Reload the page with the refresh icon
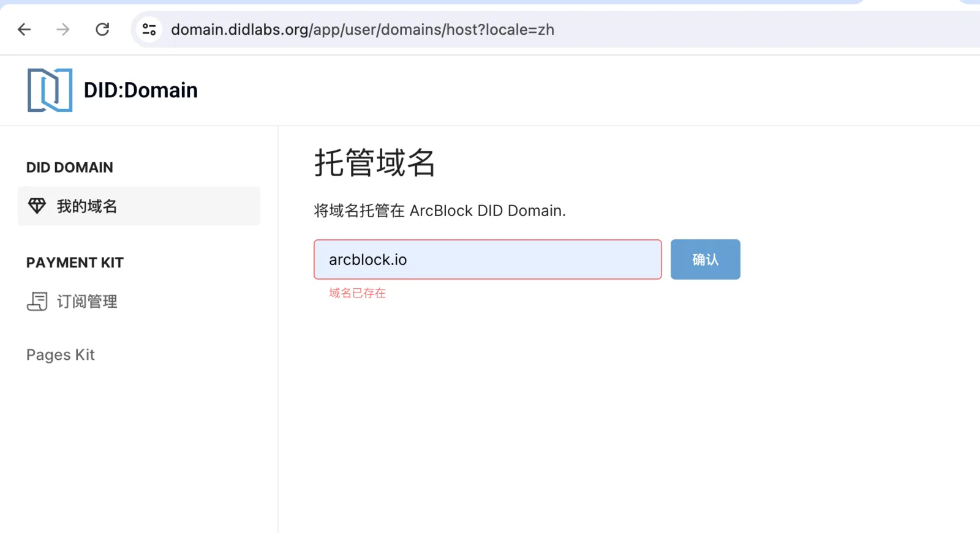980x533 pixels. [x=102, y=29]
